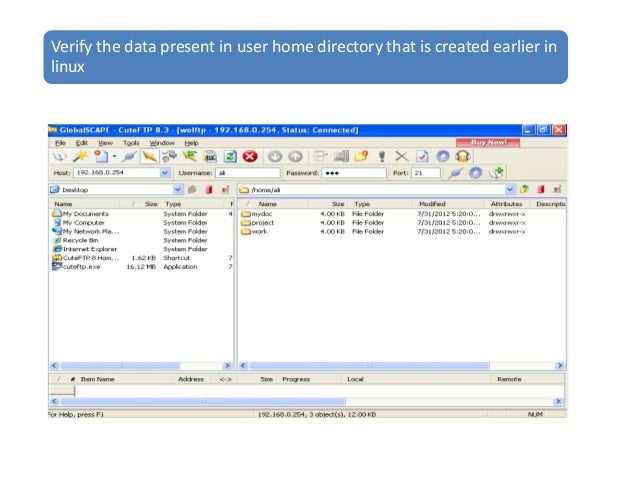Viewport: 638px width, 479px height.
Task: Click into the Username field
Action: point(247,173)
